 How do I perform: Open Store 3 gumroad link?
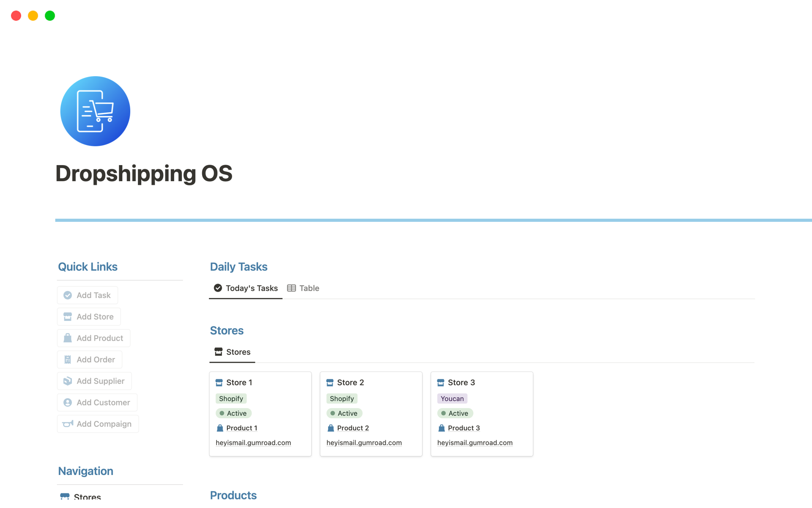[x=475, y=443]
